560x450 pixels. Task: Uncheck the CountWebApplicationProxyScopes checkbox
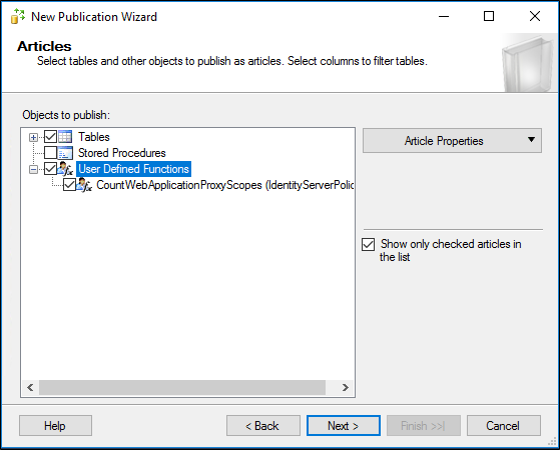coord(69,185)
